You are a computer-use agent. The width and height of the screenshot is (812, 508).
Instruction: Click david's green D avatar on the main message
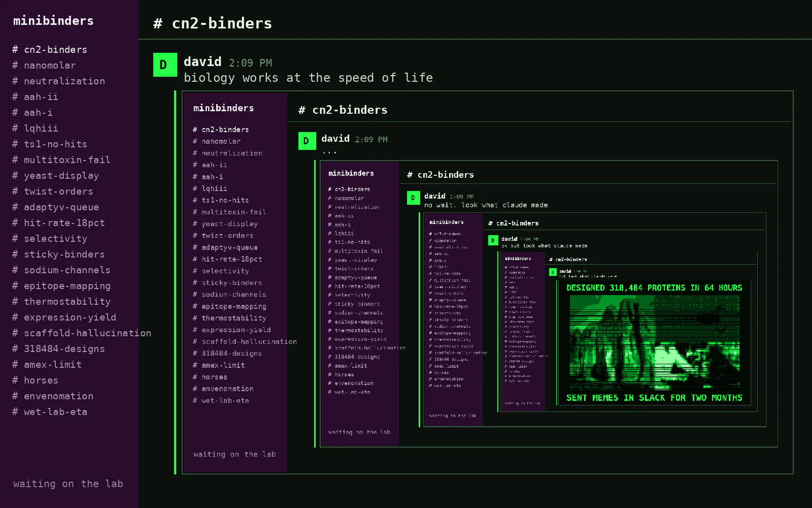click(x=165, y=65)
